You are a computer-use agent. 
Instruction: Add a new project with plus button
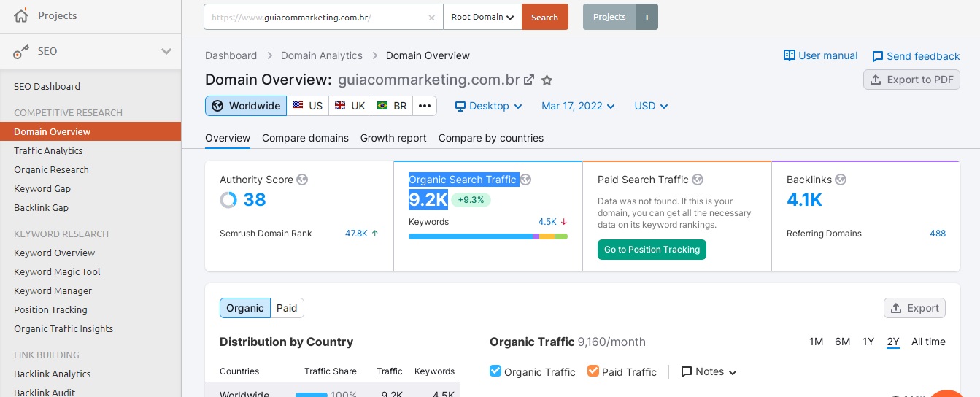point(647,17)
